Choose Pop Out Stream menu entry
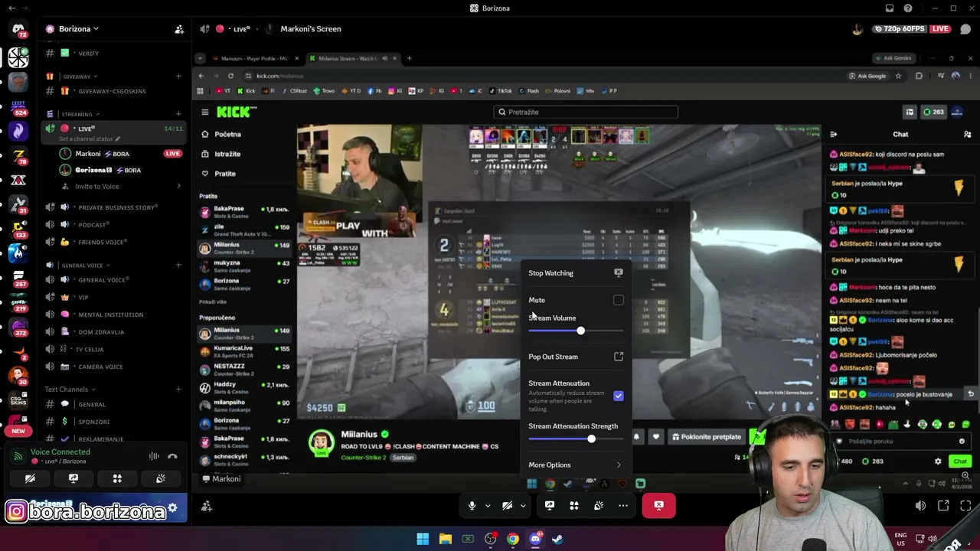Image resolution: width=980 pixels, height=551 pixels. (x=575, y=357)
